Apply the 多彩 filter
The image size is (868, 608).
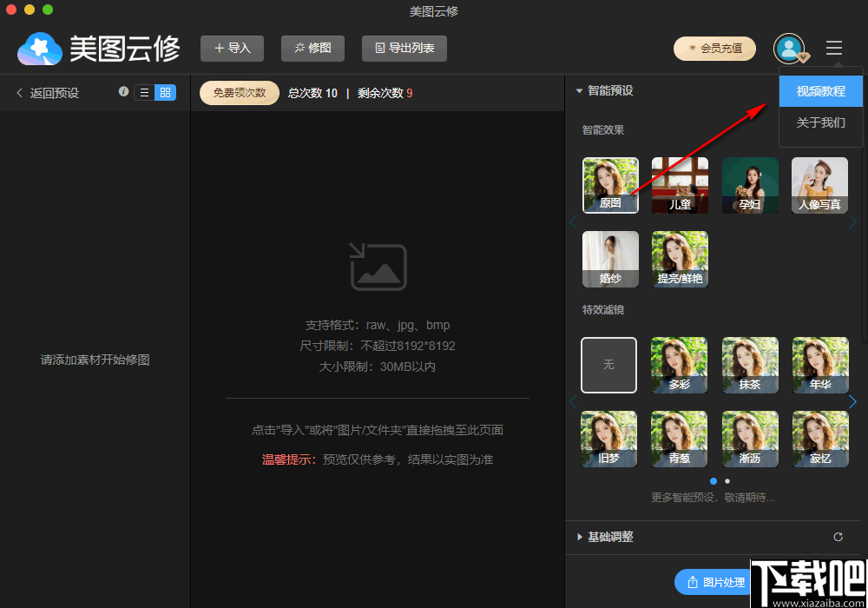click(680, 365)
